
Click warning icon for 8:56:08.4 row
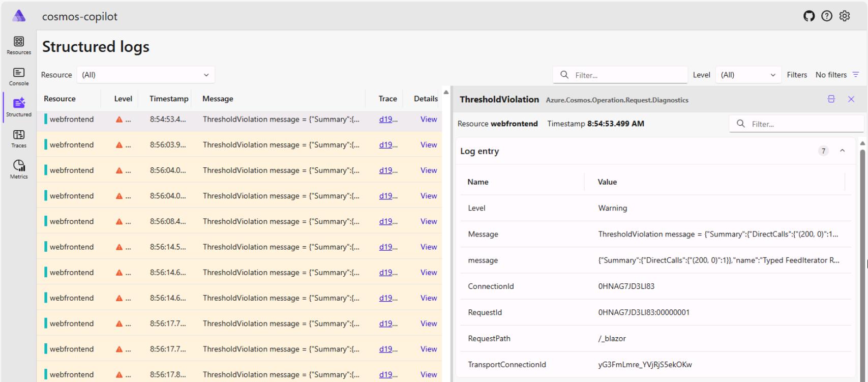tap(119, 221)
